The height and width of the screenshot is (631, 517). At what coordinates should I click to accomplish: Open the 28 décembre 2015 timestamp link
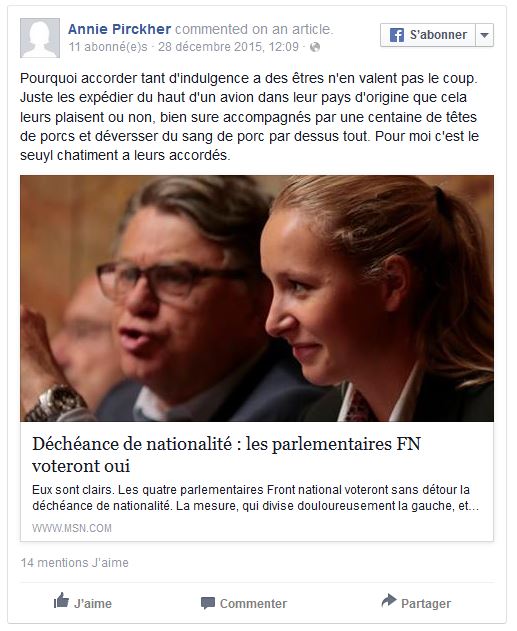[228, 47]
